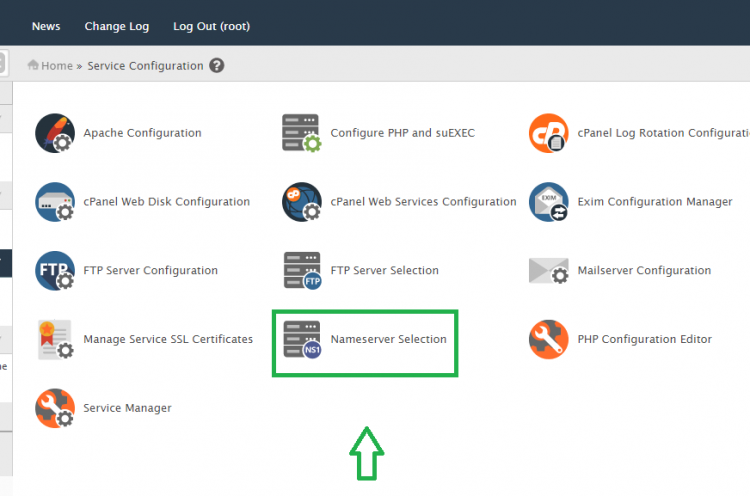This screenshot has height=496, width=750.
Task: Click the PHP Configuration Editor wrench icon
Action: pyautogui.click(x=549, y=340)
